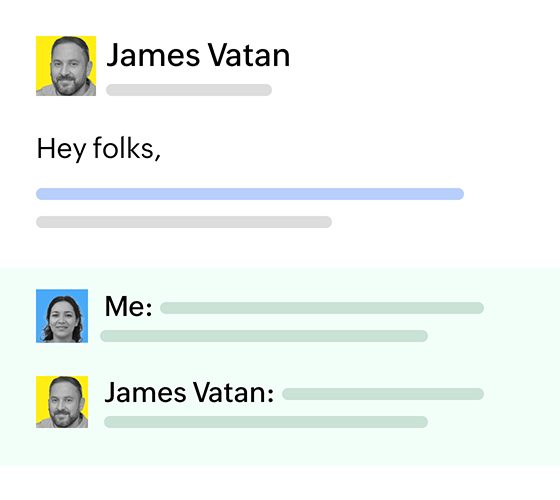The height and width of the screenshot is (500, 560).
Task: Open the woman's avatar beside 'Me:'
Action: [x=62, y=316]
